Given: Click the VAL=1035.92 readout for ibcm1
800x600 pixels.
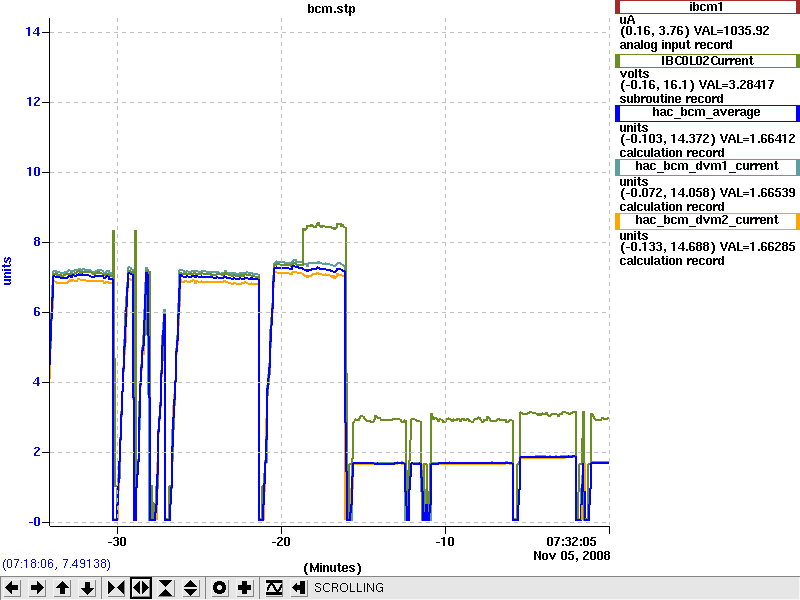Looking at the screenshot, I should pyautogui.click(x=731, y=31).
